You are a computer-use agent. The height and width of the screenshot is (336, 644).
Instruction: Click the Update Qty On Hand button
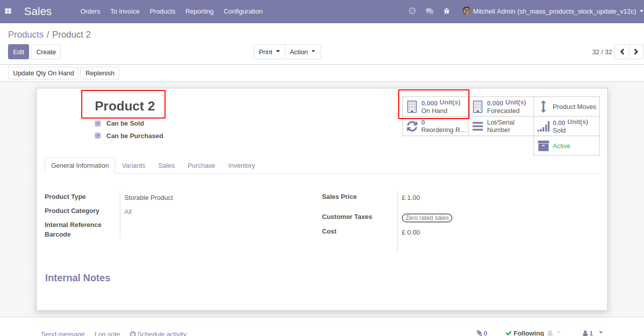tap(43, 73)
